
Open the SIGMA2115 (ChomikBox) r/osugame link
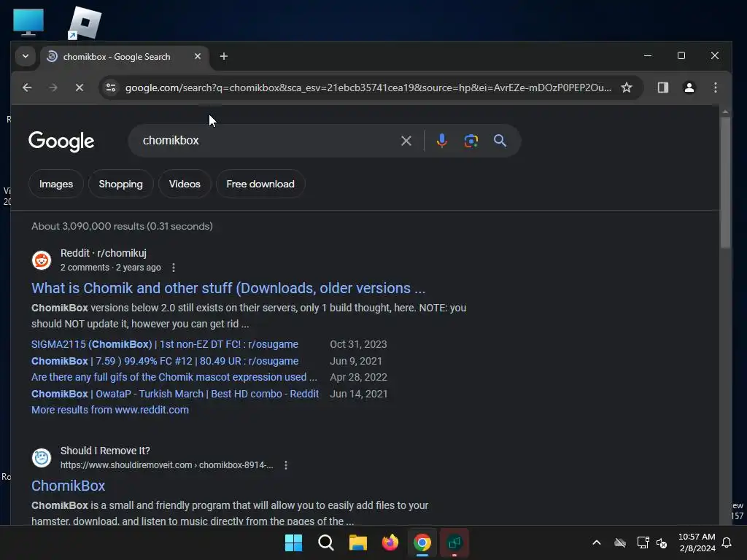click(165, 344)
